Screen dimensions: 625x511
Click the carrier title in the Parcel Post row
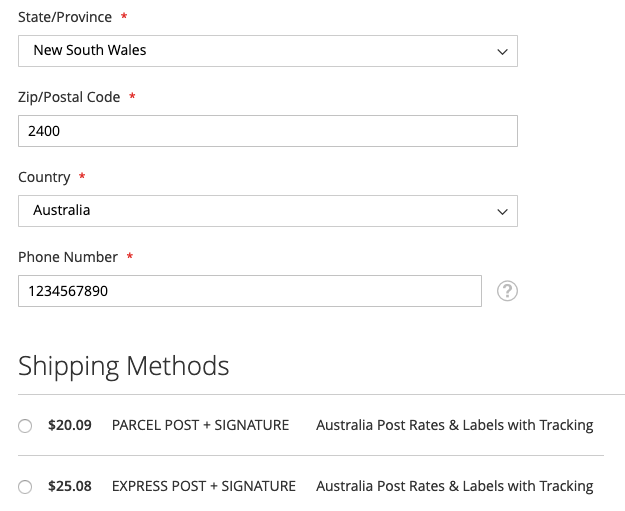pos(454,425)
